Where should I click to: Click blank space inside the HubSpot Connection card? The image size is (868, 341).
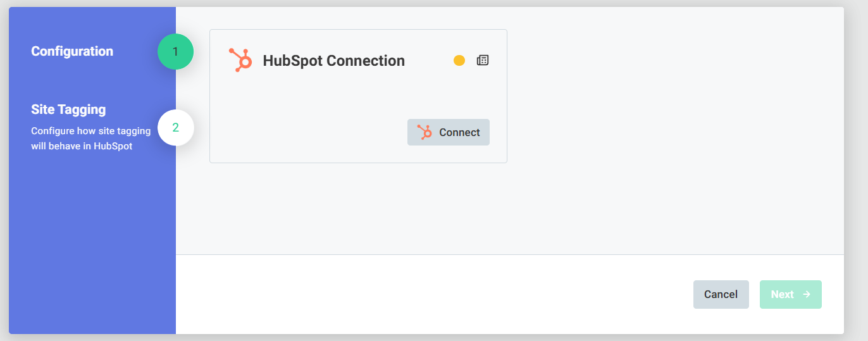pyautogui.click(x=304, y=120)
